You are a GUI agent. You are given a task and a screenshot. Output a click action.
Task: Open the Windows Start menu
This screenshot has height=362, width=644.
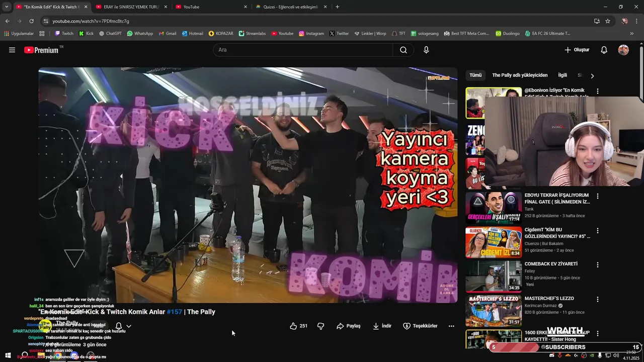click(x=8, y=355)
